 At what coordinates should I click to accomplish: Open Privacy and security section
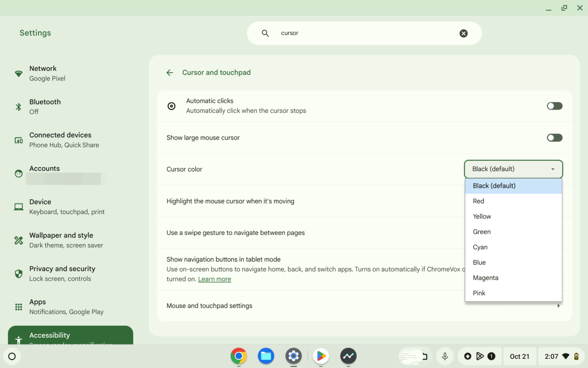pos(62,273)
